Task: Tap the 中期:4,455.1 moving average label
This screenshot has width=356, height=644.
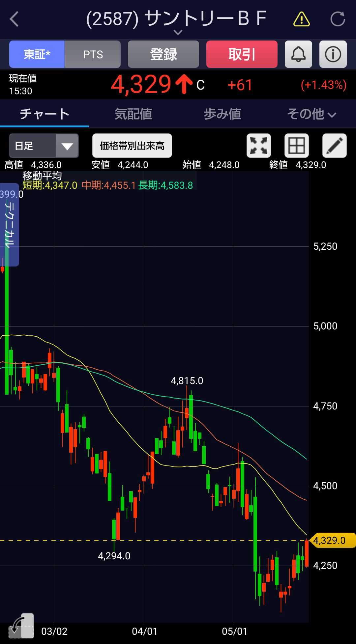Action: pyautogui.click(x=109, y=185)
